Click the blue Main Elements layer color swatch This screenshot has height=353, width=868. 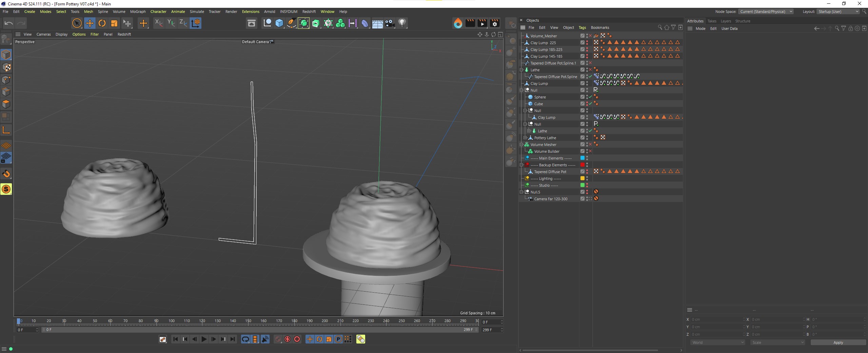click(x=583, y=158)
